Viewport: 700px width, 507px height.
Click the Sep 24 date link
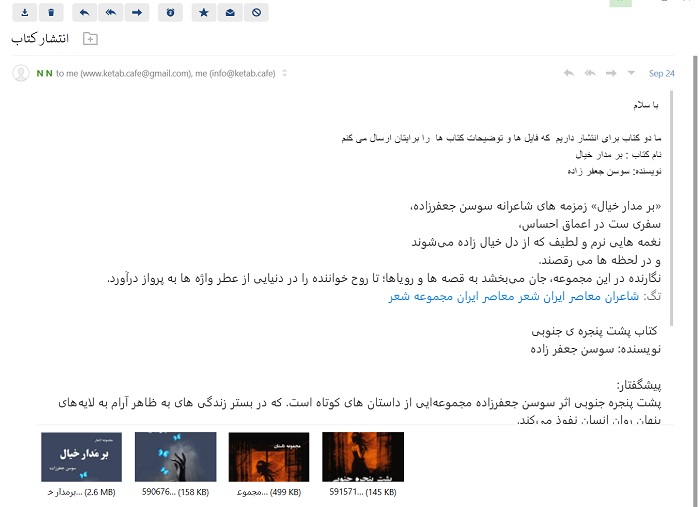pyautogui.click(x=662, y=73)
